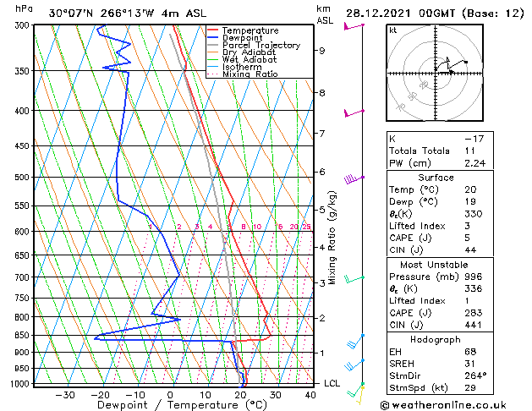Click the wind barb at 300 hPa
Screen dimensions: 532x411
[x=354, y=26]
